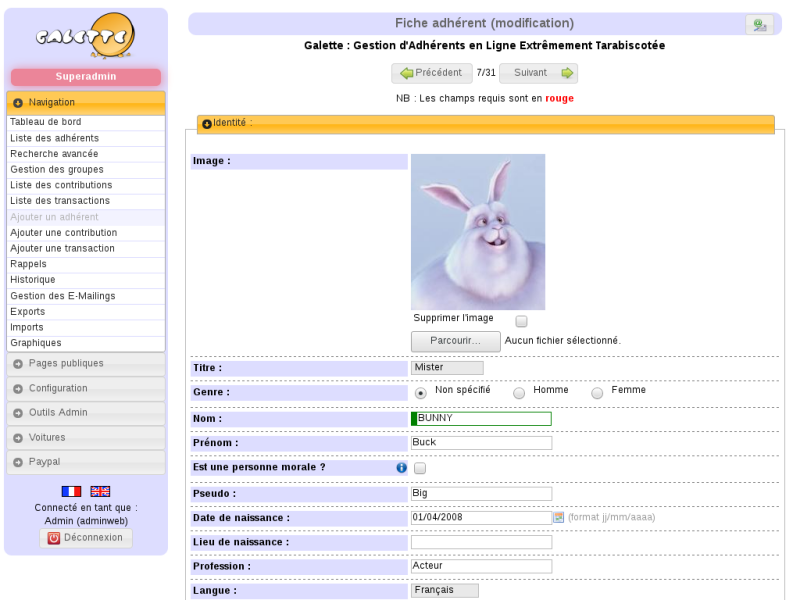This screenshot has height=600, width=800.
Task: Select Ajouter une transaction
Action: click(86, 249)
